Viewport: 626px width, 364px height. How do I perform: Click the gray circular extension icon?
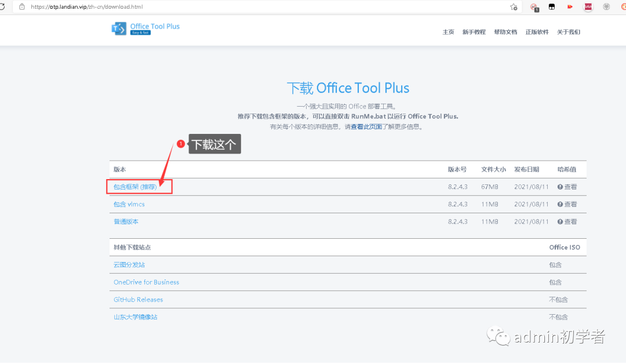tap(606, 7)
